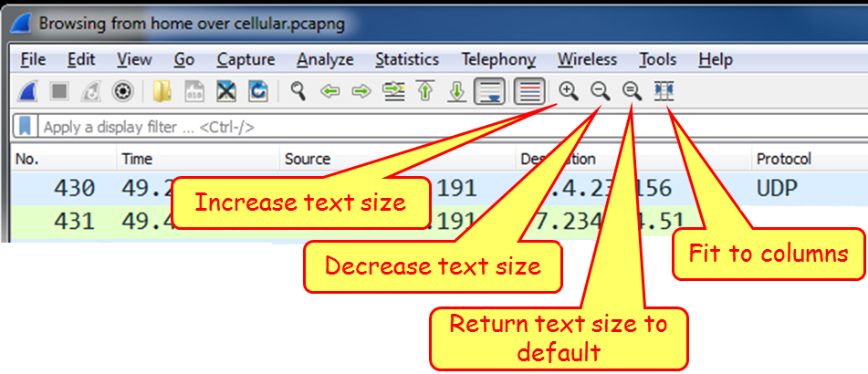This screenshot has width=868, height=374.
Task: Jump to the first packet icon
Action: tap(425, 91)
